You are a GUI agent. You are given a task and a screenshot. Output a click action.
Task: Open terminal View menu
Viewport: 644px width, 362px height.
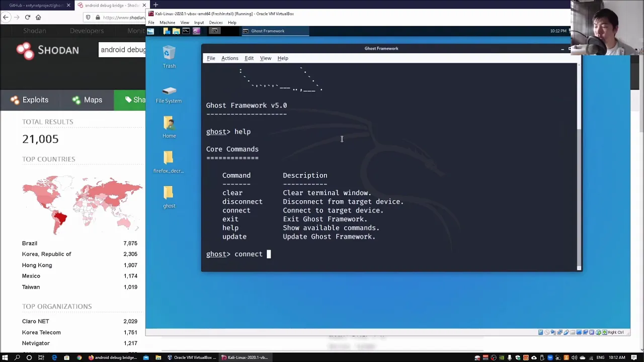265,58
